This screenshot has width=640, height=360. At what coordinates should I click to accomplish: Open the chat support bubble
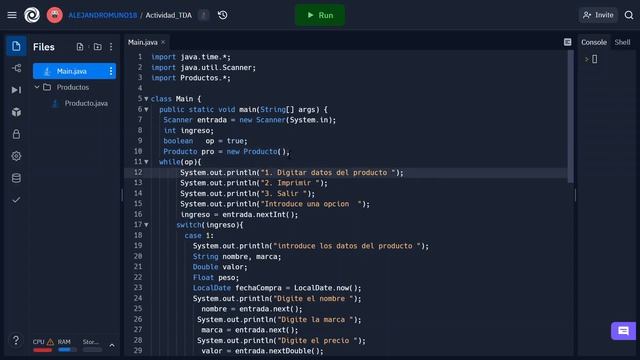point(623,331)
